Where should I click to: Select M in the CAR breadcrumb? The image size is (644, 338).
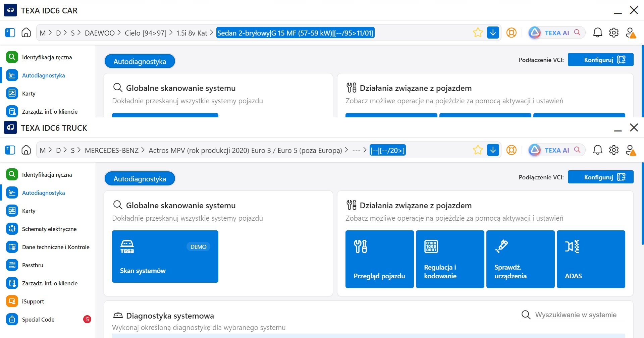pos(43,33)
